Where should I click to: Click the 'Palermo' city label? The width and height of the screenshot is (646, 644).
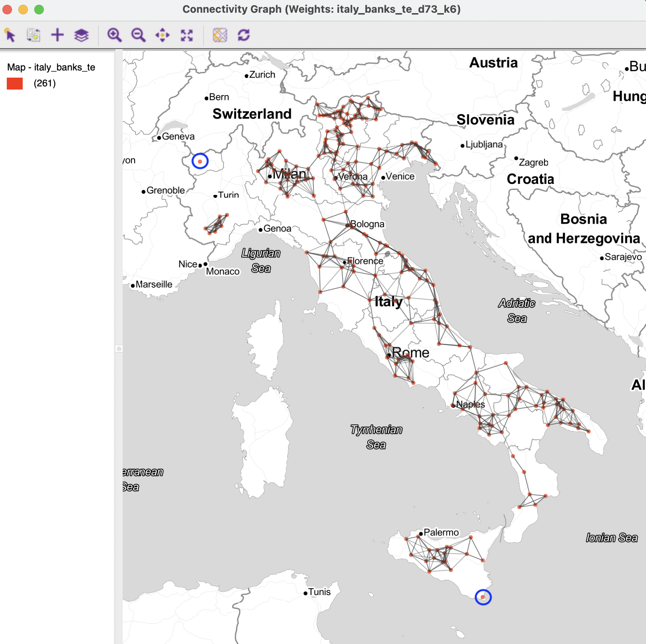(x=441, y=533)
